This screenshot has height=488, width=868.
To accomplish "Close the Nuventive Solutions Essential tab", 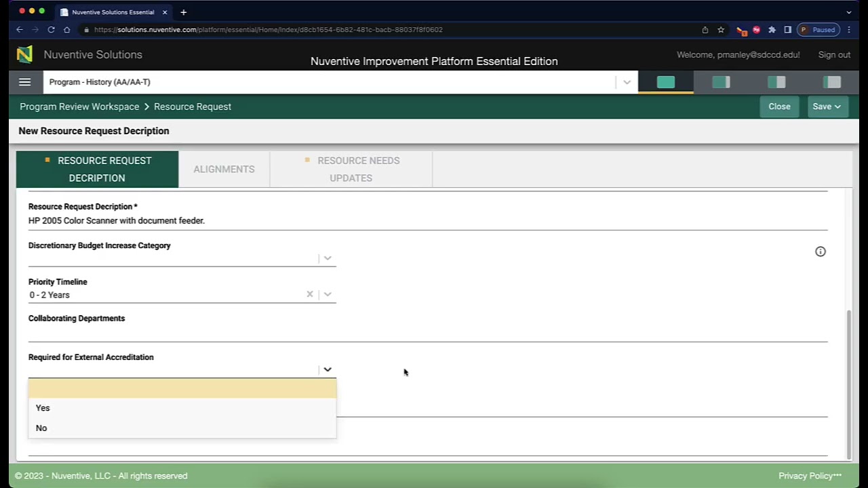I will [x=164, y=12].
